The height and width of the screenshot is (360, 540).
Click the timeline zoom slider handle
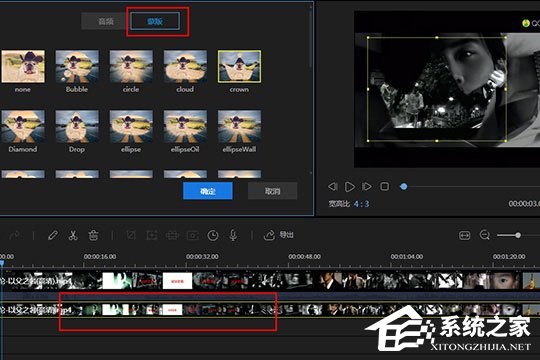(x=518, y=235)
